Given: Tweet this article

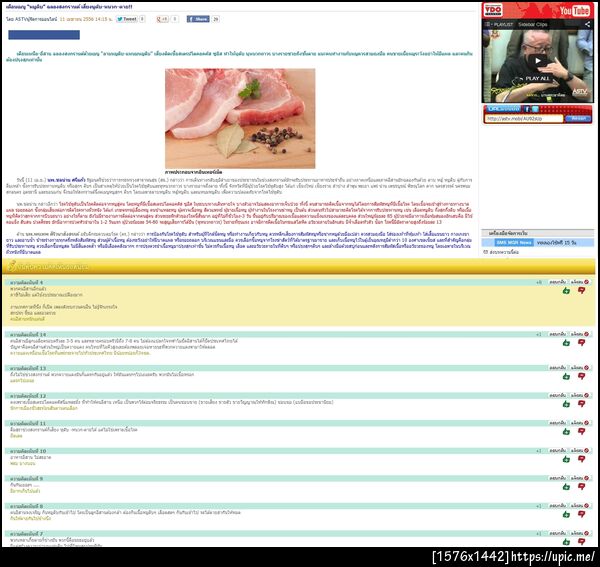Looking at the screenshot, I should point(126,19).
